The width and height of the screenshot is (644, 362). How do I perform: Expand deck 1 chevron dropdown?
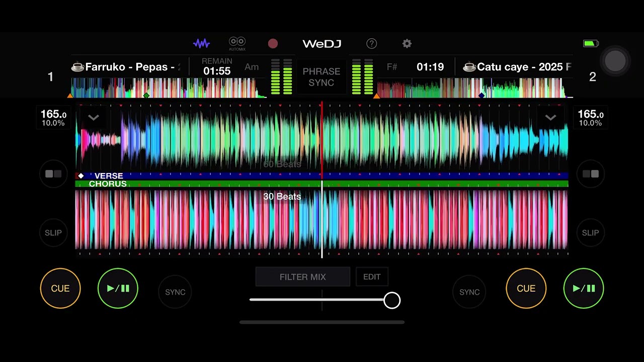click(93, 118)
